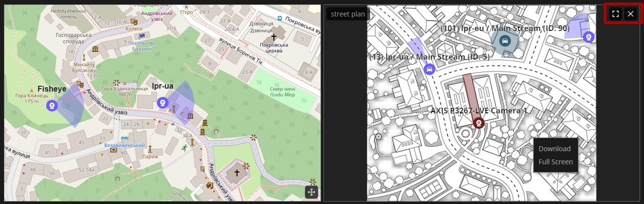Click the Ipr-ua camera marker on map
644x204 pixels.
coord(163,103)
